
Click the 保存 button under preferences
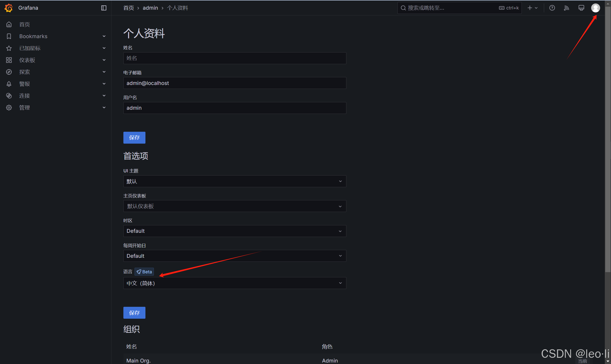click(x=134, y=313)
